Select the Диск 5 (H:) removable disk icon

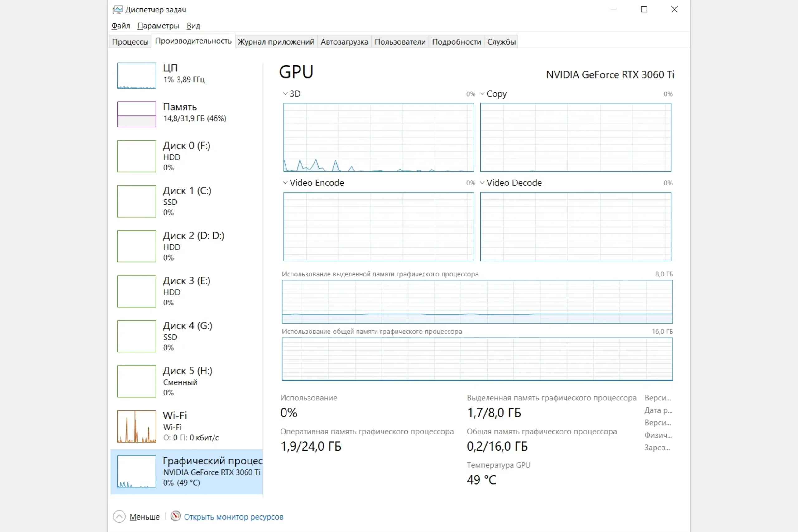point(137,381)
